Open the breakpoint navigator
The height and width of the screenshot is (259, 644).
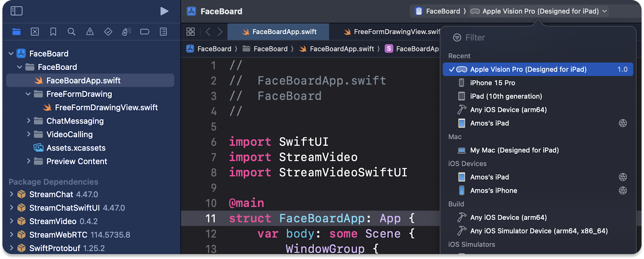[144, 32]
